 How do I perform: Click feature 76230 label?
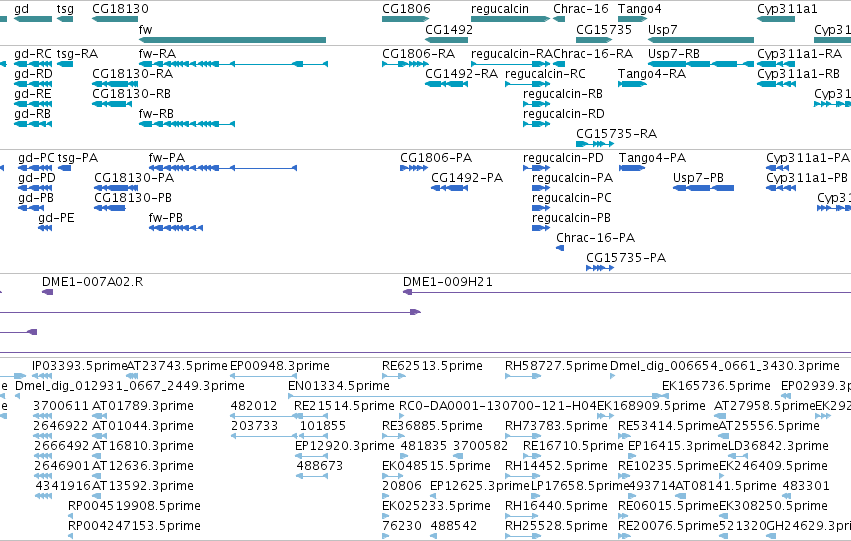click(402, 526)
